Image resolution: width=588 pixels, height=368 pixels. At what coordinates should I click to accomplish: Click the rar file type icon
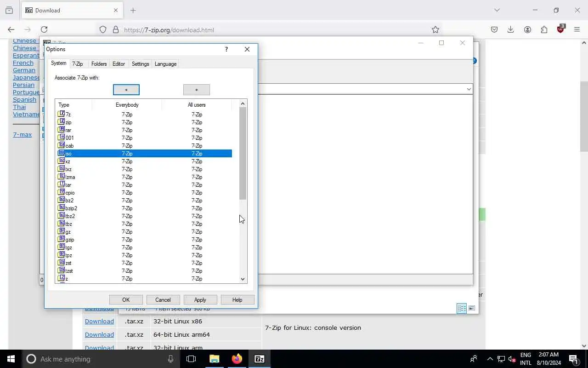(62, 130)
